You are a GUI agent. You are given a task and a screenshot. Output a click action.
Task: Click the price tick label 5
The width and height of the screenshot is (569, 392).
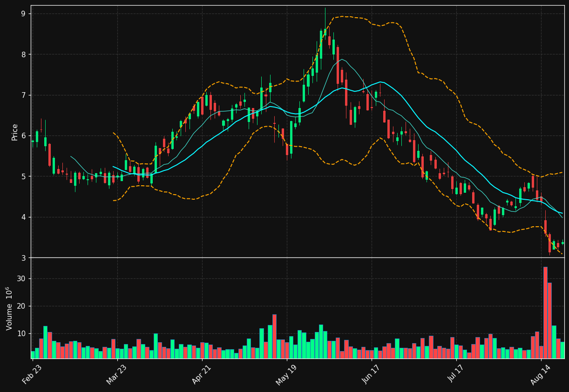point(23,176)
